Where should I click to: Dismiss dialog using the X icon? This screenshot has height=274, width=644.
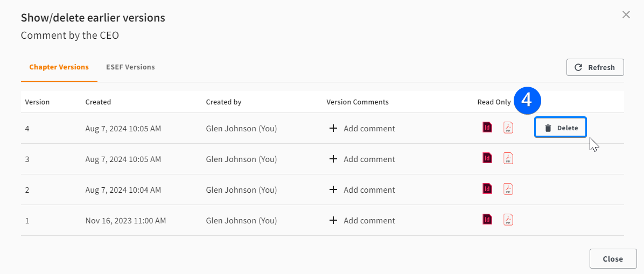626,15
